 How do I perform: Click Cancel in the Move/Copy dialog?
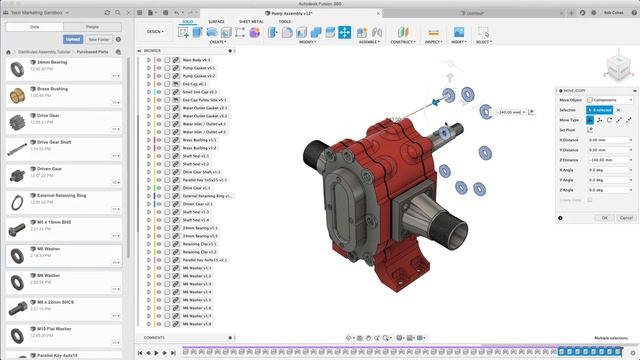626,218
